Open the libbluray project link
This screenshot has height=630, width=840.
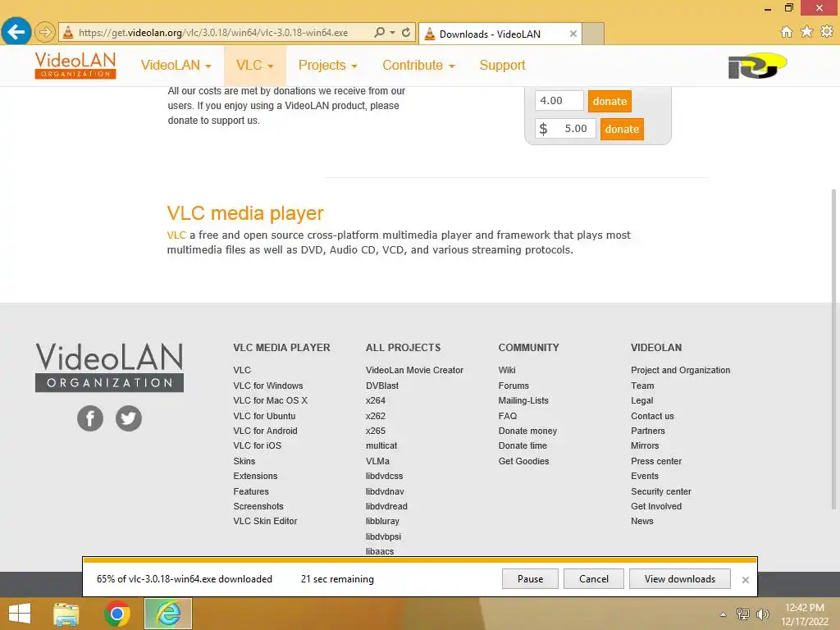click(x=382, y=521)
